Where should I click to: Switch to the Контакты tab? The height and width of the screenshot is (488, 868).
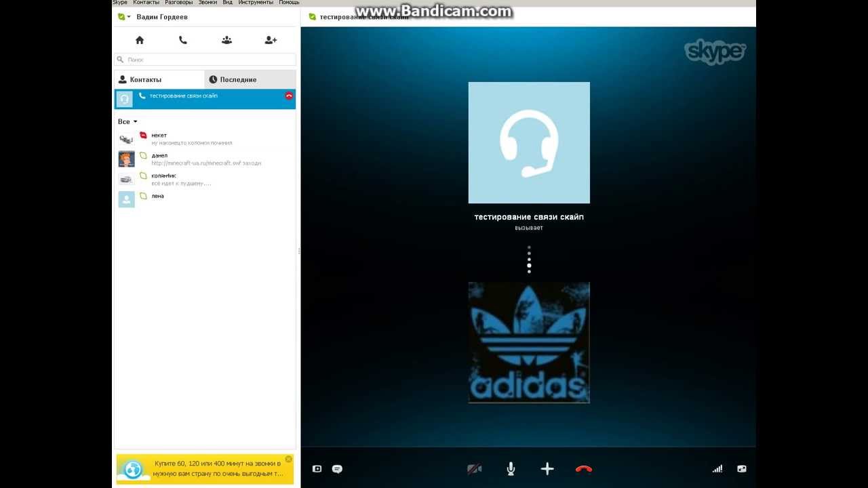pyautogui.click(x=159, y=79)
